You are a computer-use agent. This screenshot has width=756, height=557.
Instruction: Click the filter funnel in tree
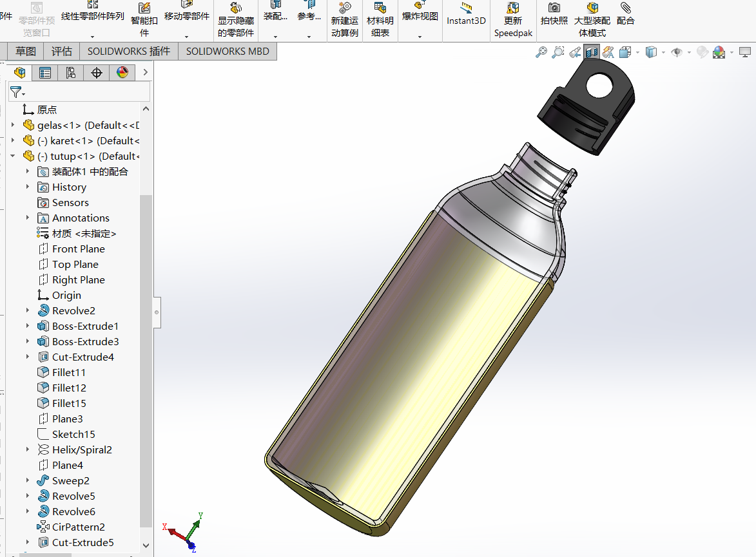17,91
